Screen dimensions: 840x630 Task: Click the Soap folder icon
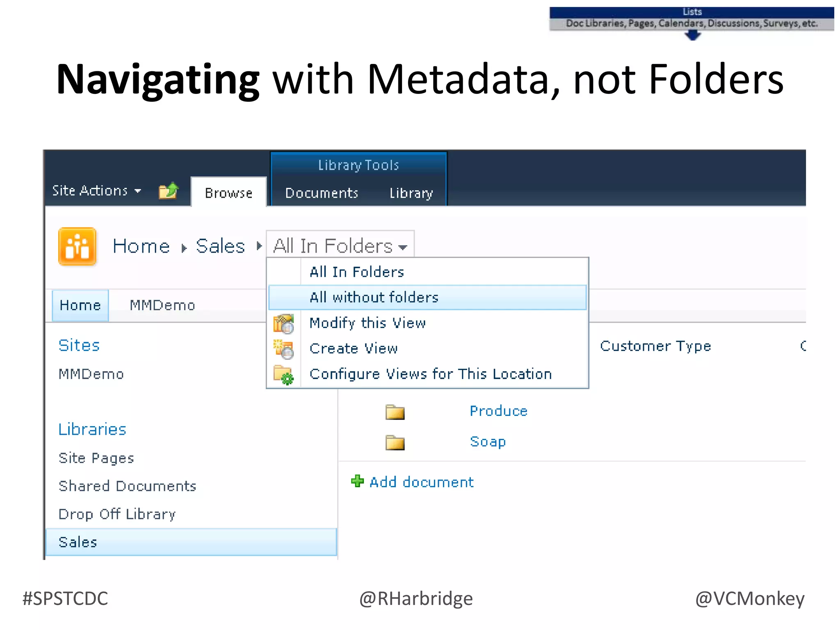pyautogui.click(x=395, y=443)
